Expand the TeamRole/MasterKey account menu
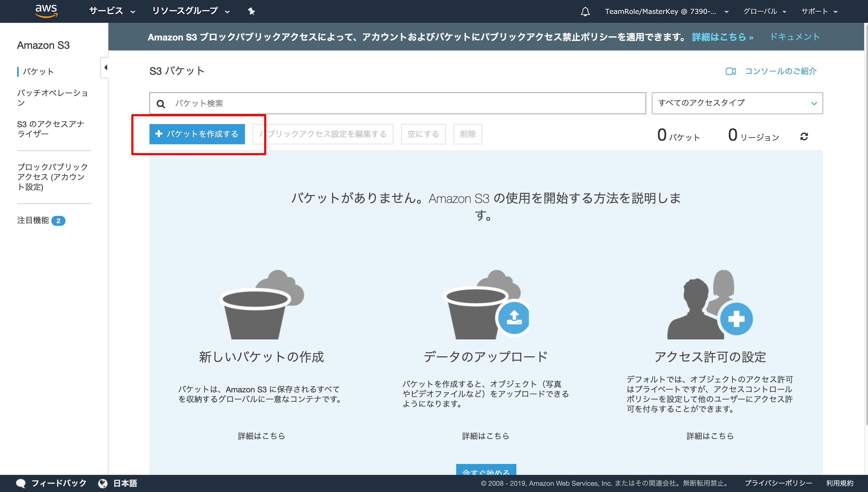Image resolution: width=868 pixels, height=492 pixels. [x=667, y=11]
